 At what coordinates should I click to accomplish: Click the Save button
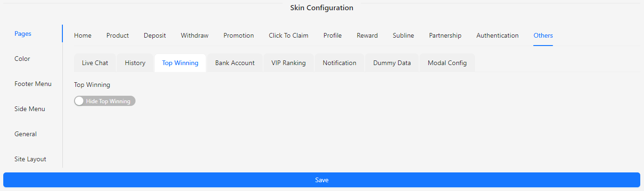(x=322, y=180)
